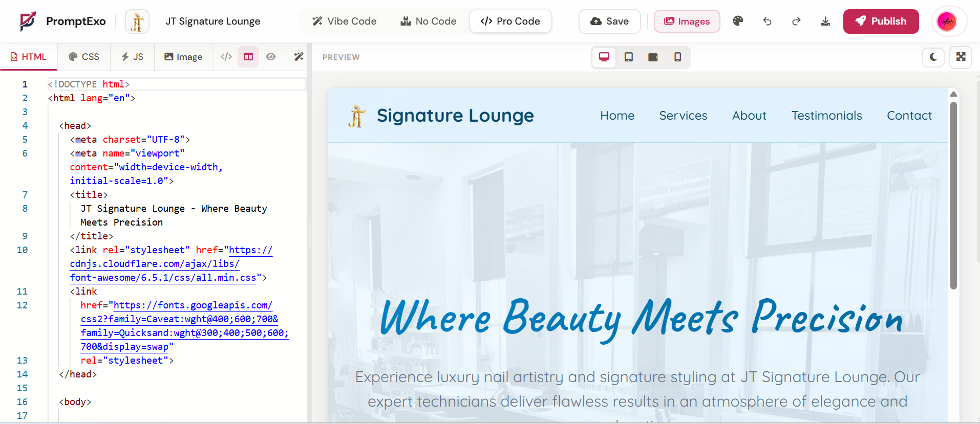This screenshot has height=424, width=980.
Task: Select the Pro Code mode
Action: [510, 21]
